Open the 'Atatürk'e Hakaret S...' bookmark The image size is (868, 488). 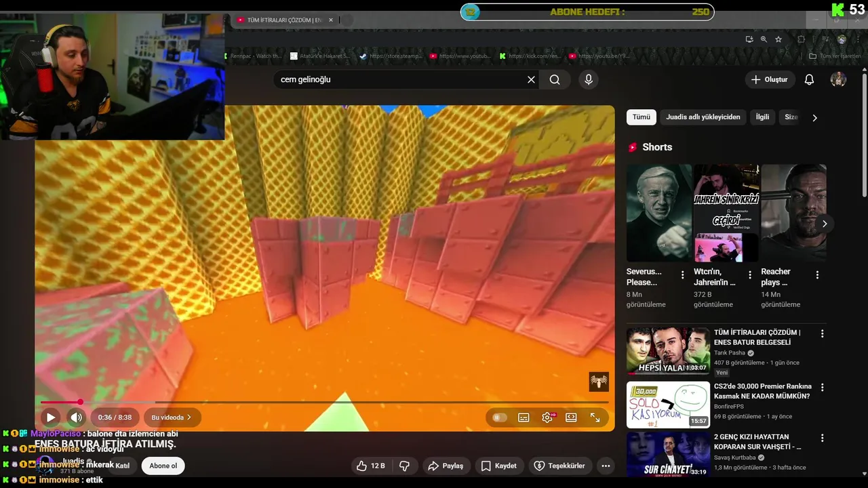coord(321,56)
